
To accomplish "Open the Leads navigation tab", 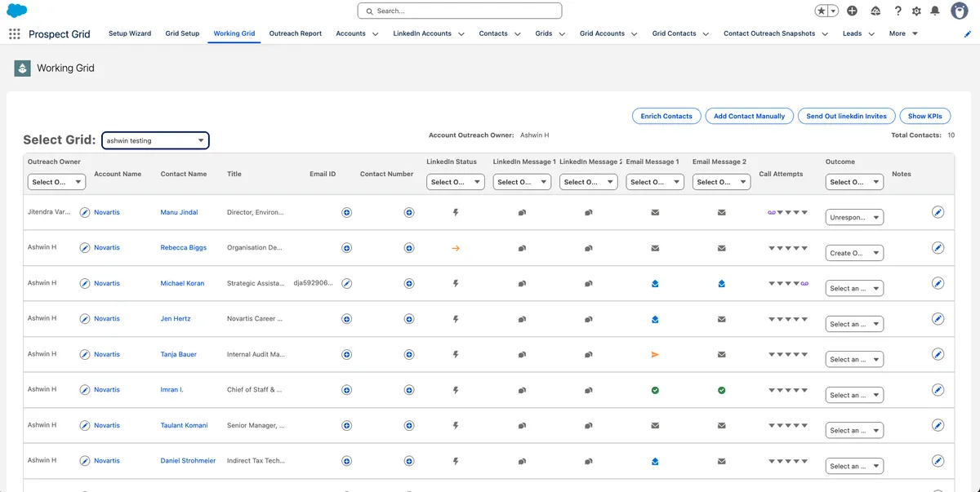I will tap(852, 33).
